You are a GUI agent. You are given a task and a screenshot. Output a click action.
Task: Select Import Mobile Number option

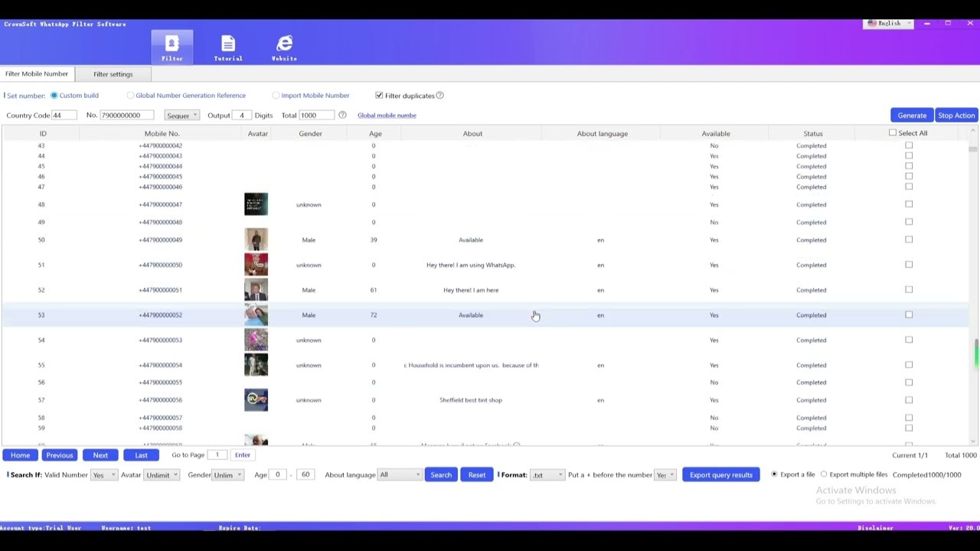(276, 96)
